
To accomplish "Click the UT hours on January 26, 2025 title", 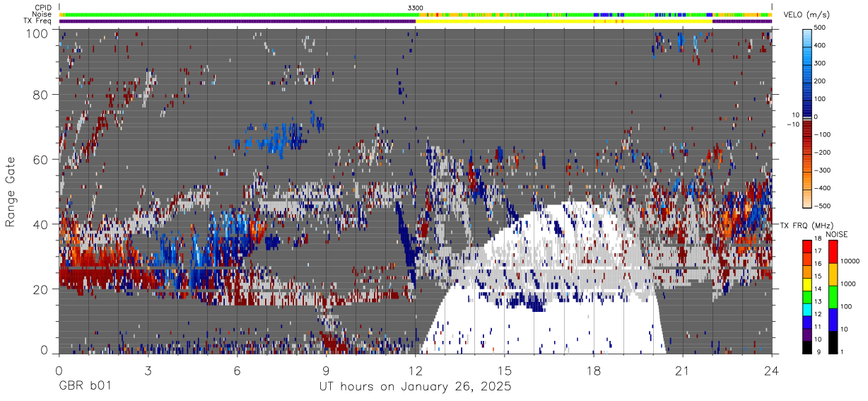I will coord(415,388).
